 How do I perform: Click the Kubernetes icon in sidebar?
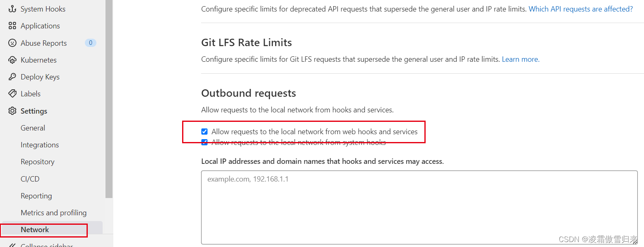(12, 60)
